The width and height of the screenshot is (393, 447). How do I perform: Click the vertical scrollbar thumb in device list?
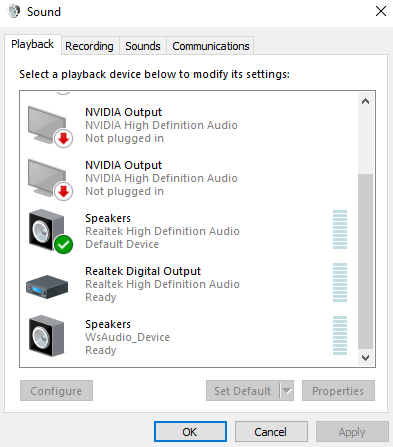[365, 262]
